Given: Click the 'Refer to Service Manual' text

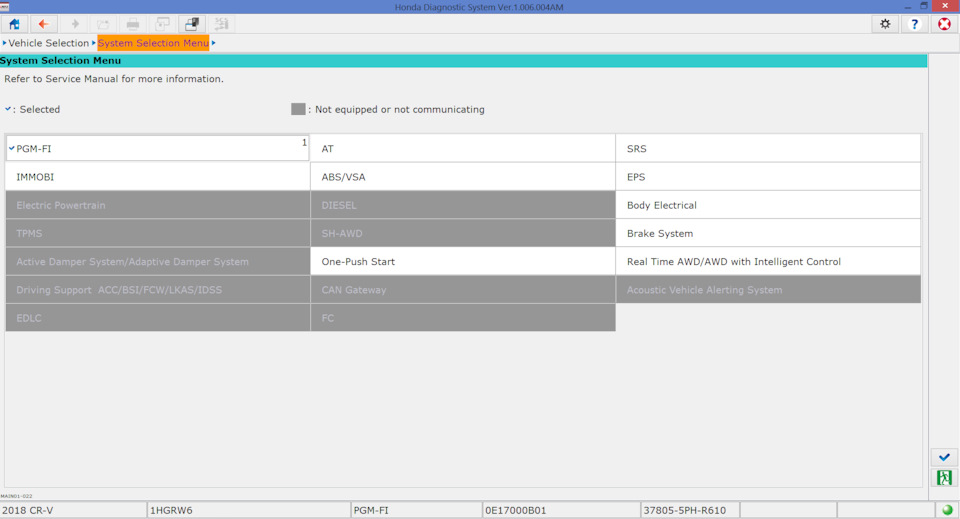Looking at the screenshot, I should click(114, 79).
